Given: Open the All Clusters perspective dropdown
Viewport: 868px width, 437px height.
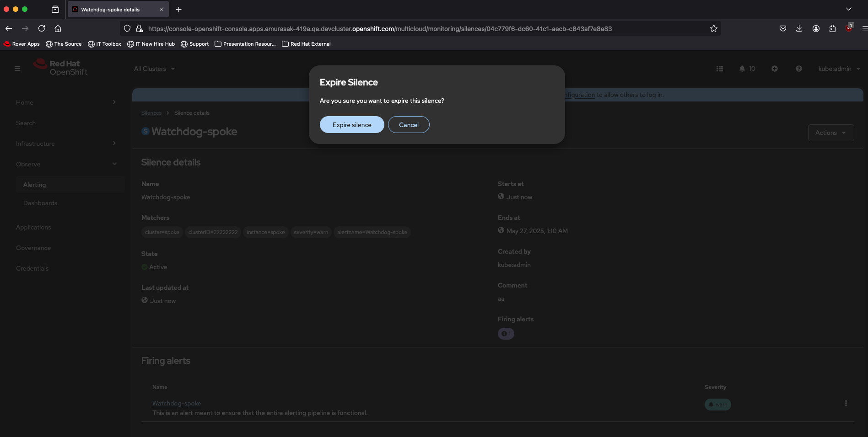Looking at the screenshot, I should point(155,69).
